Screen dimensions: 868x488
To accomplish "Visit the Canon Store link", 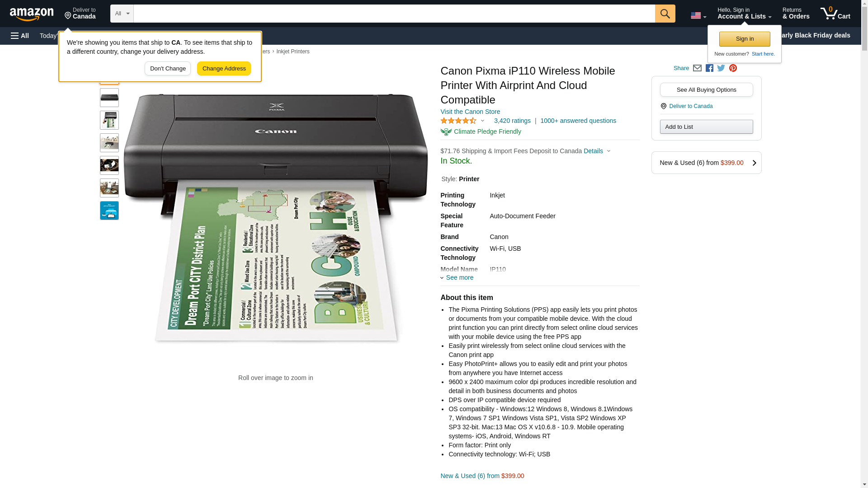I will (x=470, y=112).
